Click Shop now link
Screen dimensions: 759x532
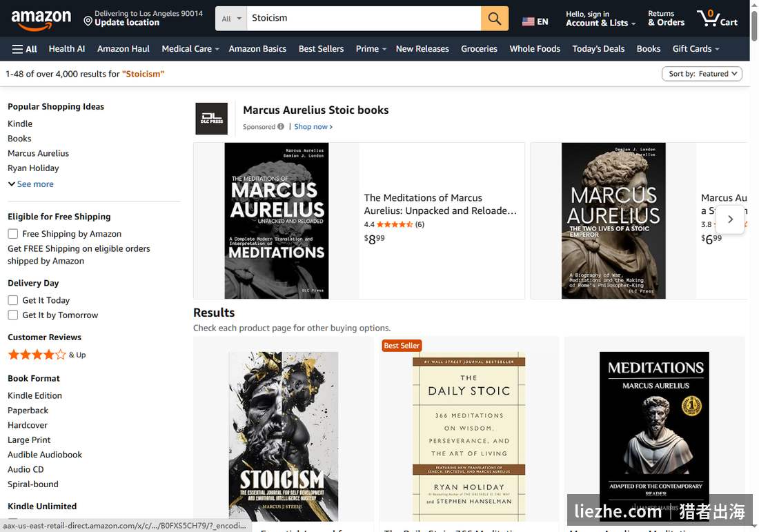point(313,126)
